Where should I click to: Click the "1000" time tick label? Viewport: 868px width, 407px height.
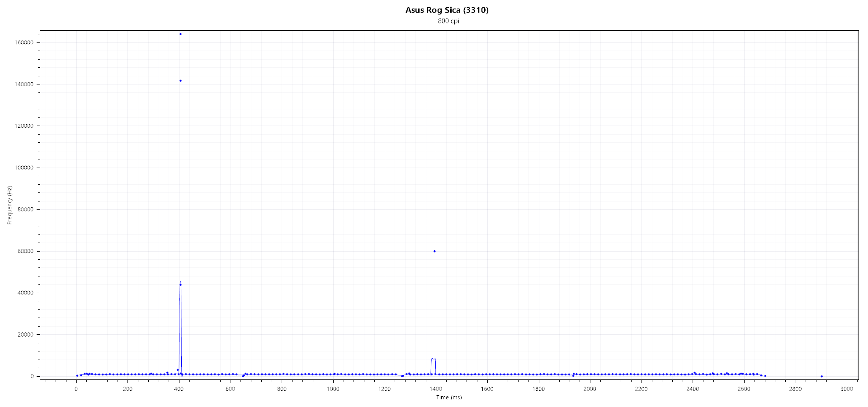(x=333, y=389)
